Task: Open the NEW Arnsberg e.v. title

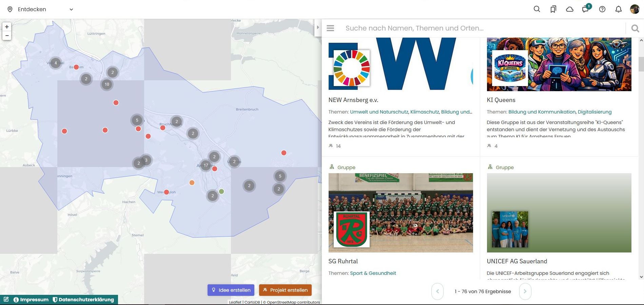Action: click(353, 100)
